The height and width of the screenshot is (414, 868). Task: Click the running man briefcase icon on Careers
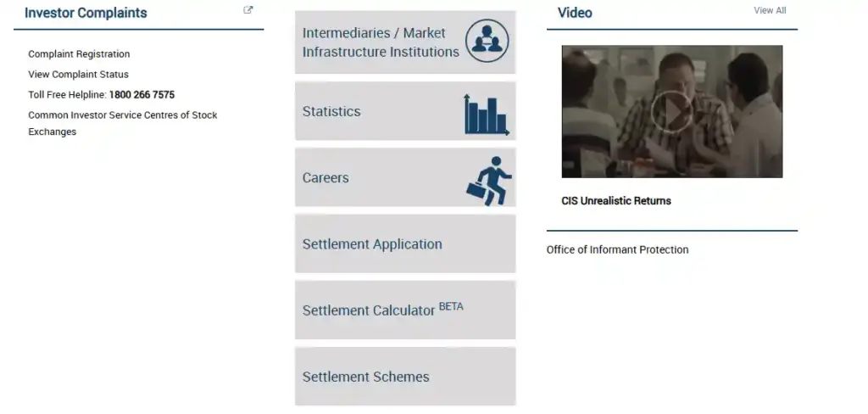pyautogui.click(x=489, y=180)
